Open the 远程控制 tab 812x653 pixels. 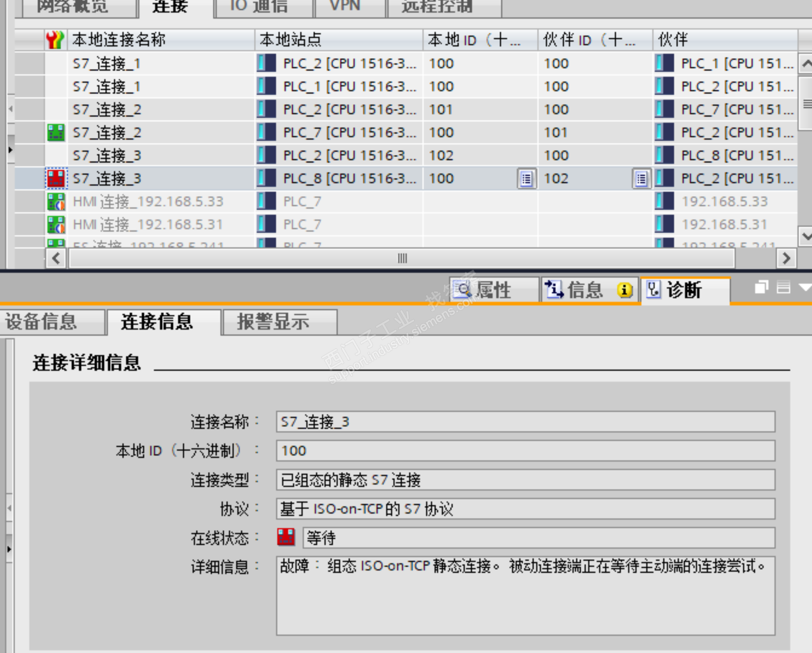[x=444, y=7]
